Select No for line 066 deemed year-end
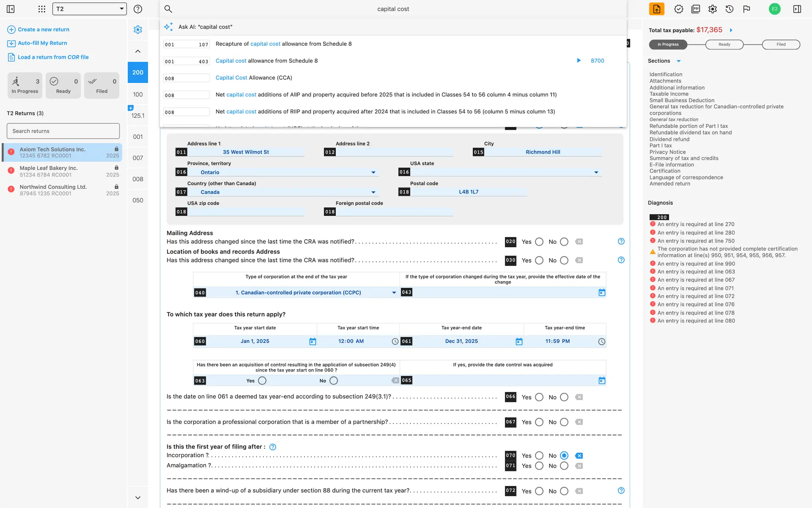The image size is (812, 508). tap(564, 397)
